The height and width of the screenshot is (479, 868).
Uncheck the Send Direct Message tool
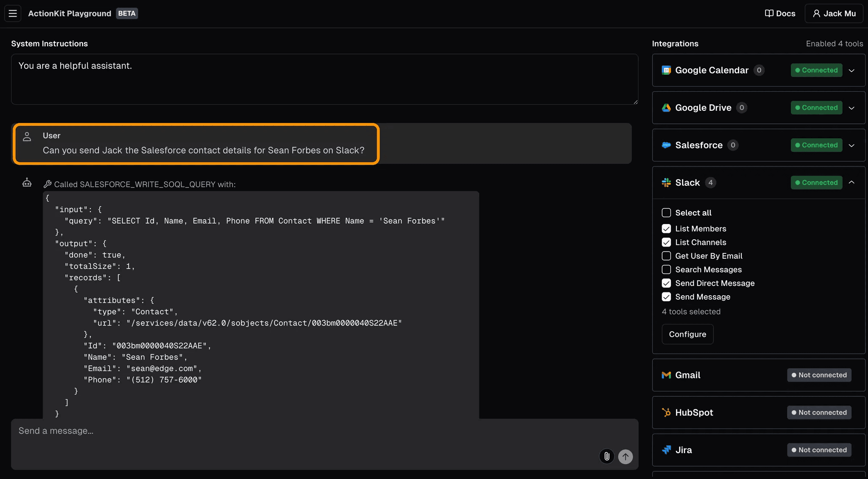click(x=666, y=283)
